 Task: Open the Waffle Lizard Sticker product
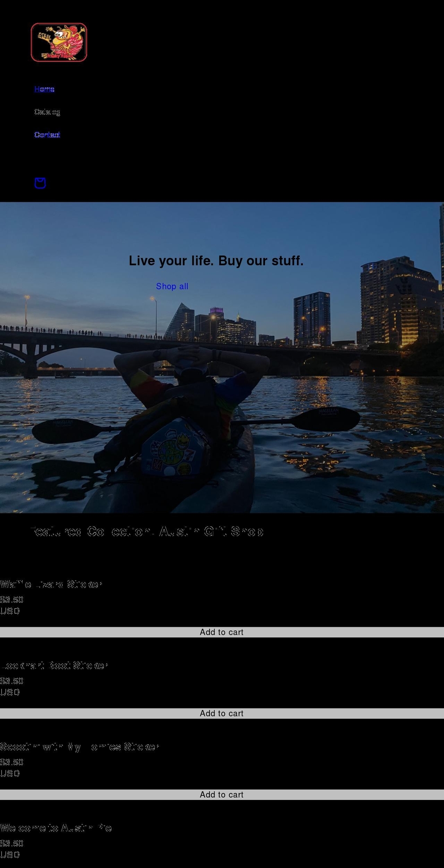point(51,584)
